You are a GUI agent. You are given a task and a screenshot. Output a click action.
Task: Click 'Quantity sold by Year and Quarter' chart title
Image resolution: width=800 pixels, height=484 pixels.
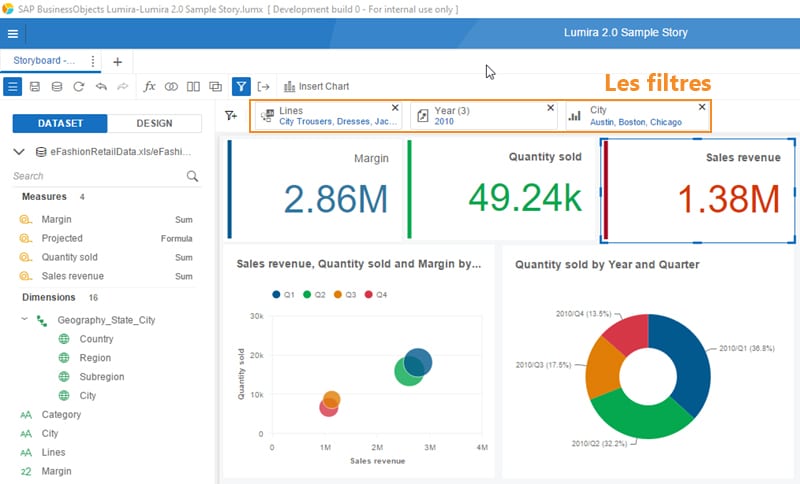(x=607, y=265)
